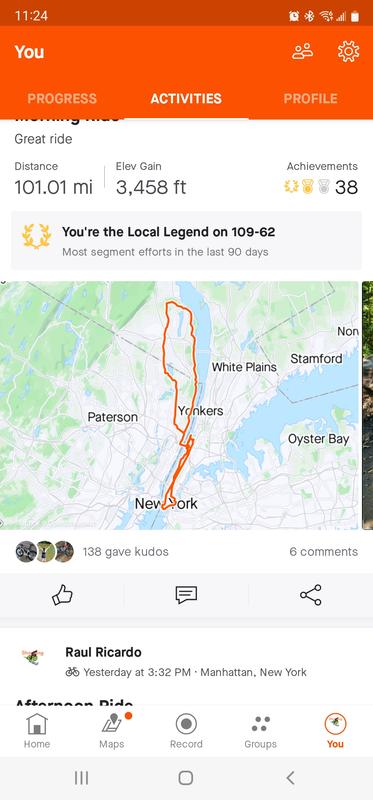Screen dimensions: 373x800
Task: Open the Groups navigation icon
Action: [x=260, y=731]
